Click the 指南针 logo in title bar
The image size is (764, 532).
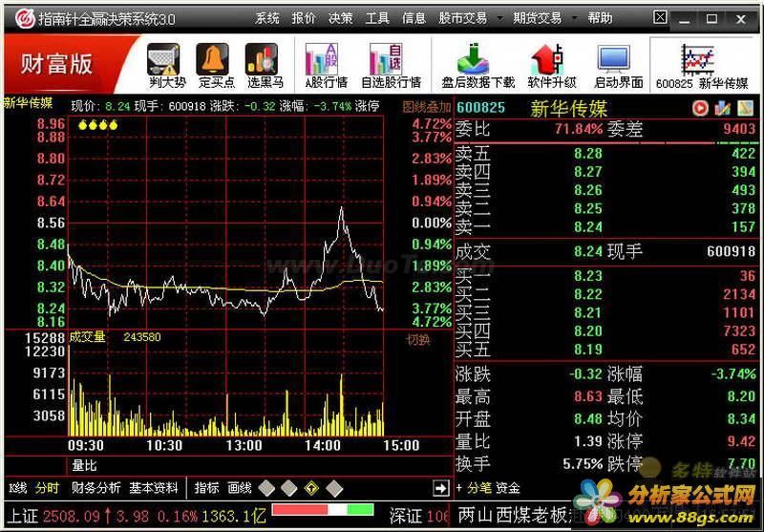[x=24, y=18]
